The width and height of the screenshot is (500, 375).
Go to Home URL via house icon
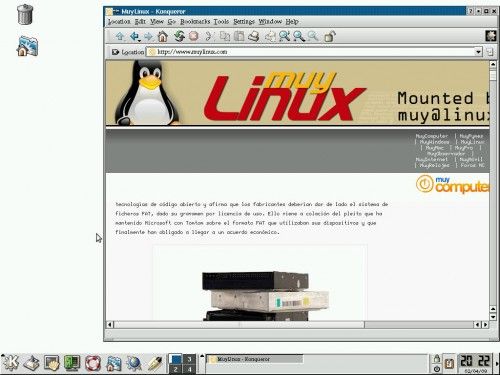point(163,36)
